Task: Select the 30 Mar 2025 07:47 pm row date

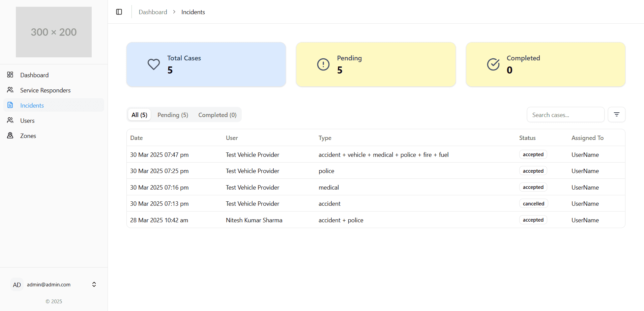Action: pos(159,154)
